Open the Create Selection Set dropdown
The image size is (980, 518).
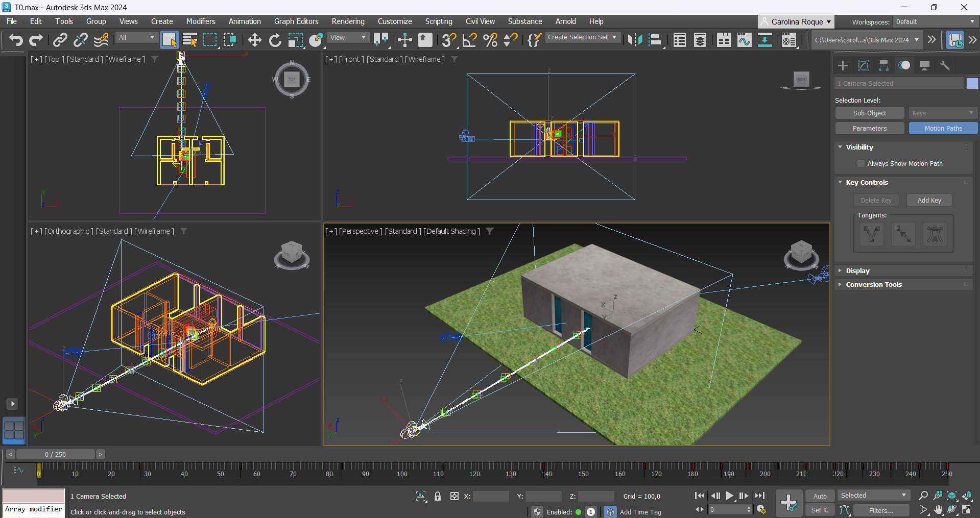coord(582,37)
